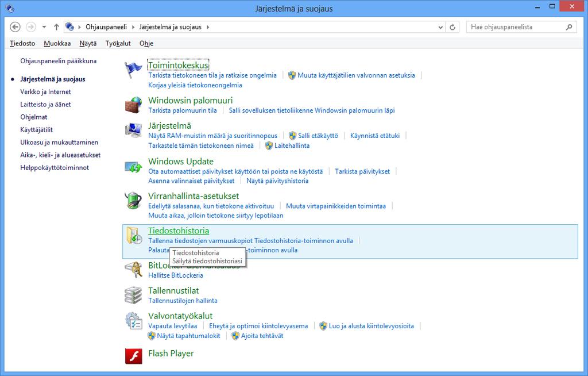Screen dimensions: 588x376
Task: Click Käynnistä etätuki link
Action: point(375,136)
